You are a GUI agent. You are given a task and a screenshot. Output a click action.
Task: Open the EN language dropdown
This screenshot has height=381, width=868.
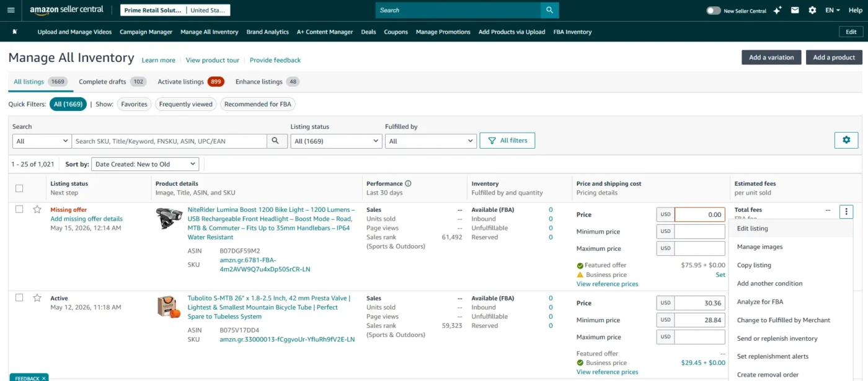[x=833, y=11]
